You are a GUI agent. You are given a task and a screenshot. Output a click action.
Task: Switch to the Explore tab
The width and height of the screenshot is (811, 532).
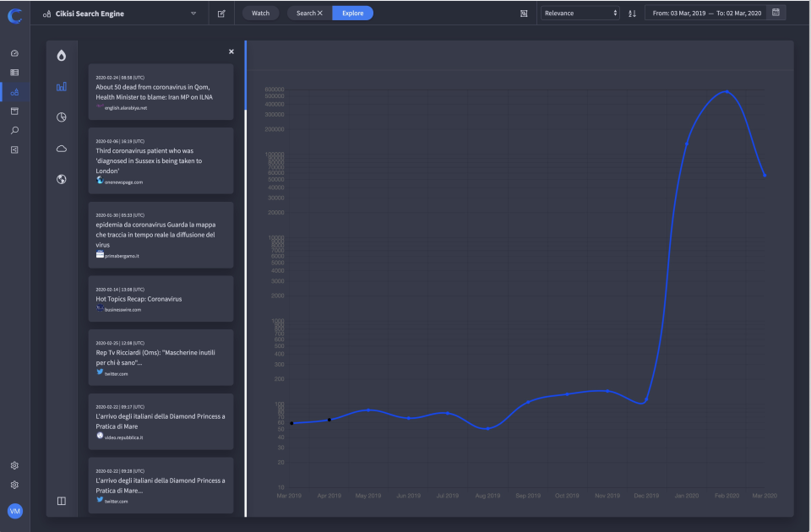pos(352,14)
